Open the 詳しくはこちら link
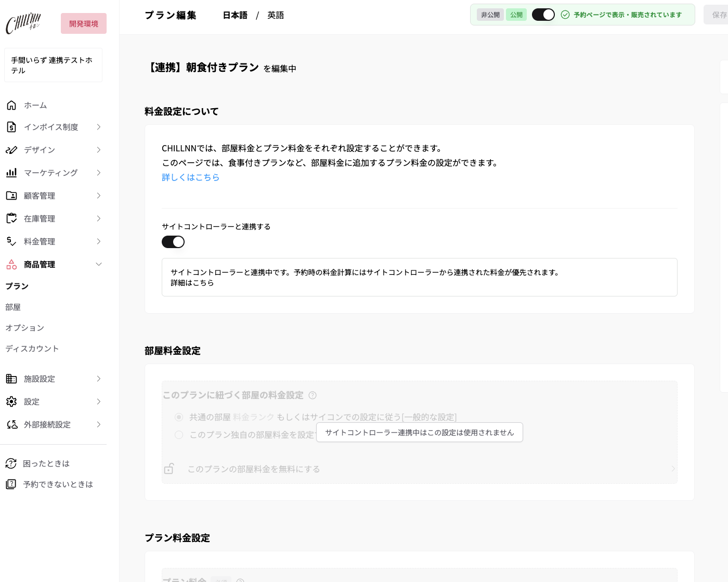 [191, 177]
